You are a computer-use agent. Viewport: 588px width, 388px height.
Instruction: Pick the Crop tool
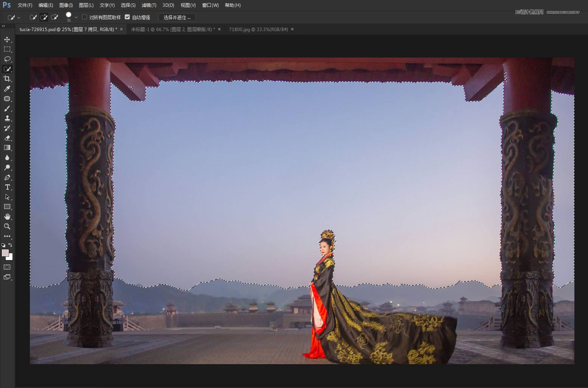(7, 79)
